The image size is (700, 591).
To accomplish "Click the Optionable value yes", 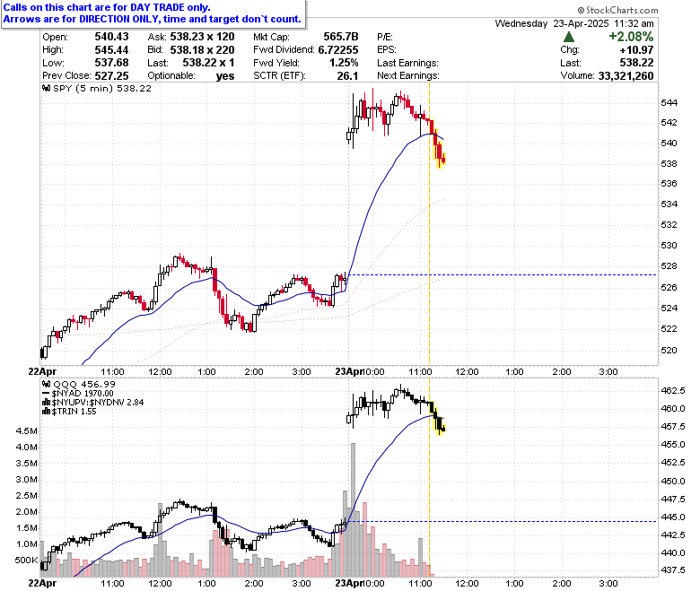I will pyautogui.click(x=225, y=76).
